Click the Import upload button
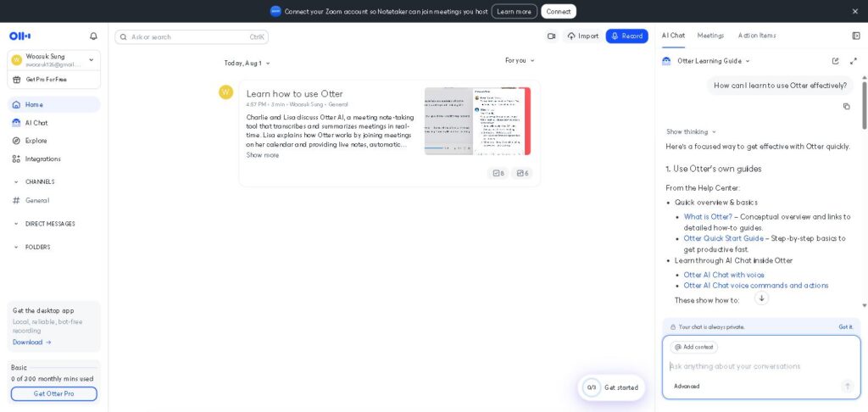This screenshot has height=412, width=868. pos(583,36)
